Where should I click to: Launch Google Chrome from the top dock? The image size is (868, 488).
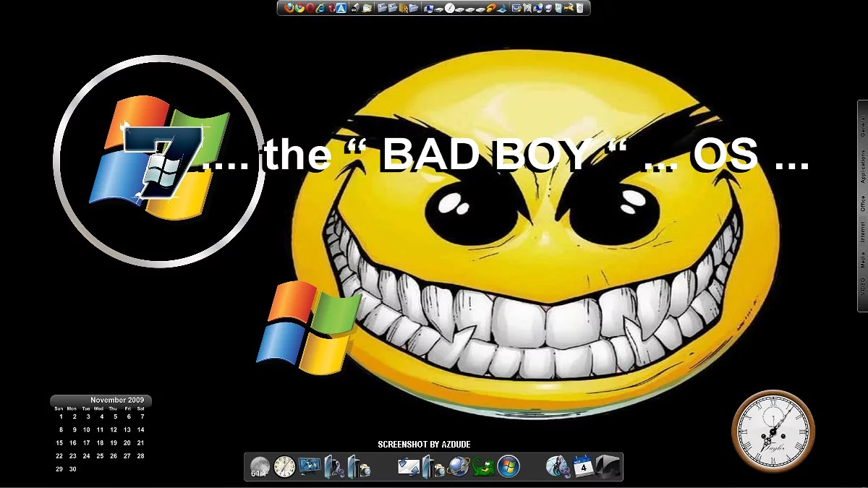[x=299, y=9]
